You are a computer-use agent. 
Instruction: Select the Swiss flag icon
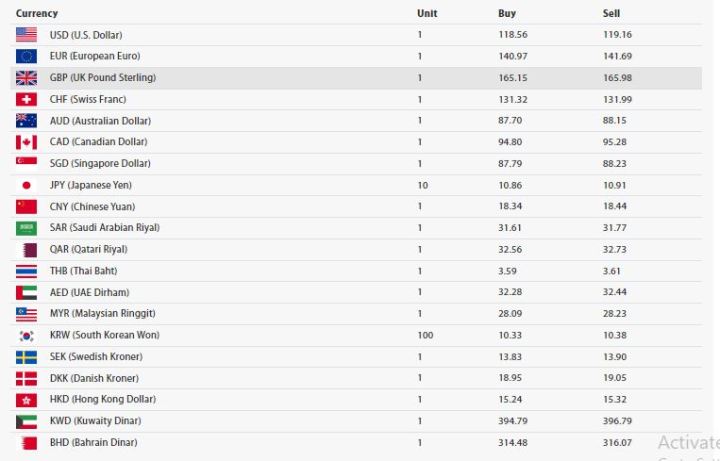26,99
